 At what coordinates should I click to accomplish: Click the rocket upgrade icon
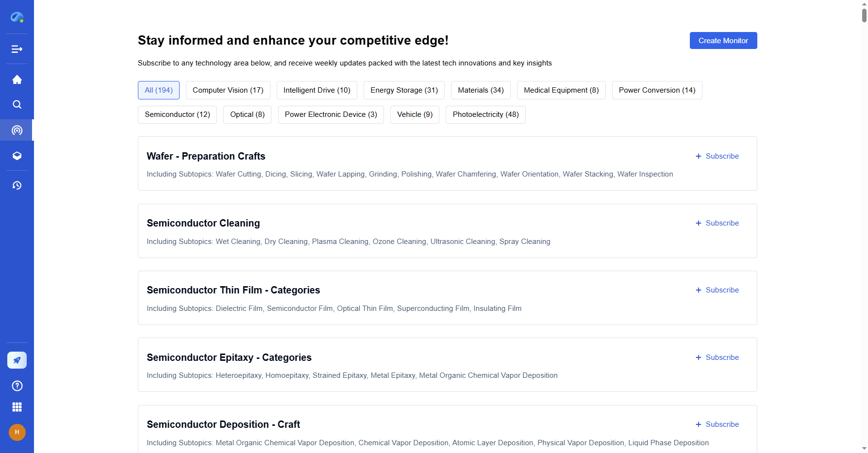(x=17, y=360)
